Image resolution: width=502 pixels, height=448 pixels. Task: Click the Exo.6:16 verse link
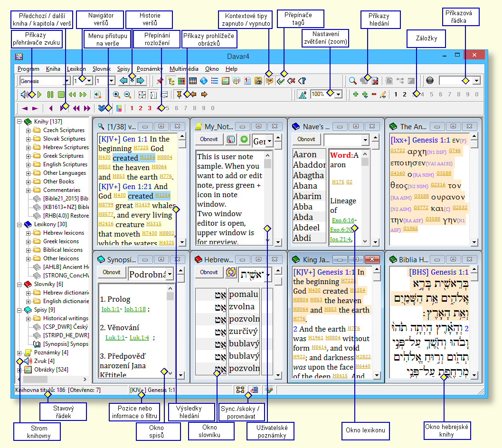coord(343,220)
